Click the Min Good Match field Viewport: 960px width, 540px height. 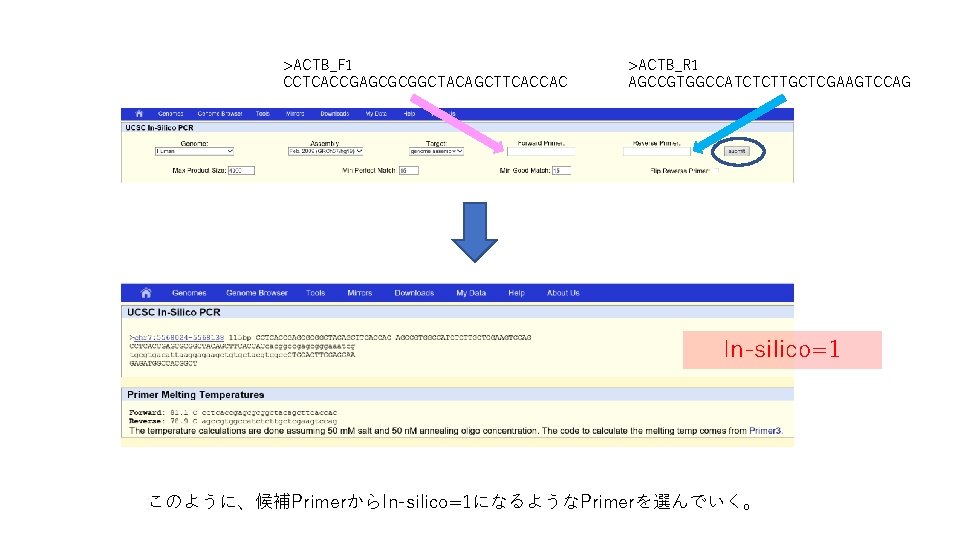561,171
